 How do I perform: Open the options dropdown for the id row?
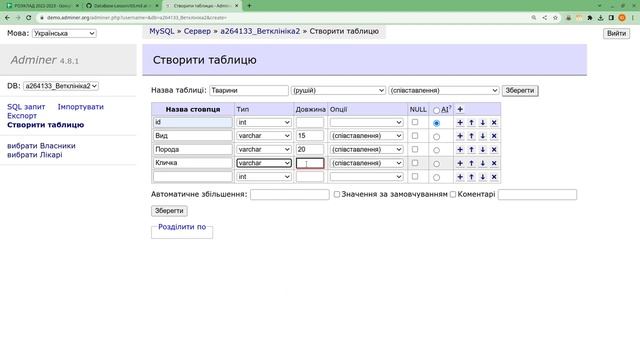click(367, 122)
